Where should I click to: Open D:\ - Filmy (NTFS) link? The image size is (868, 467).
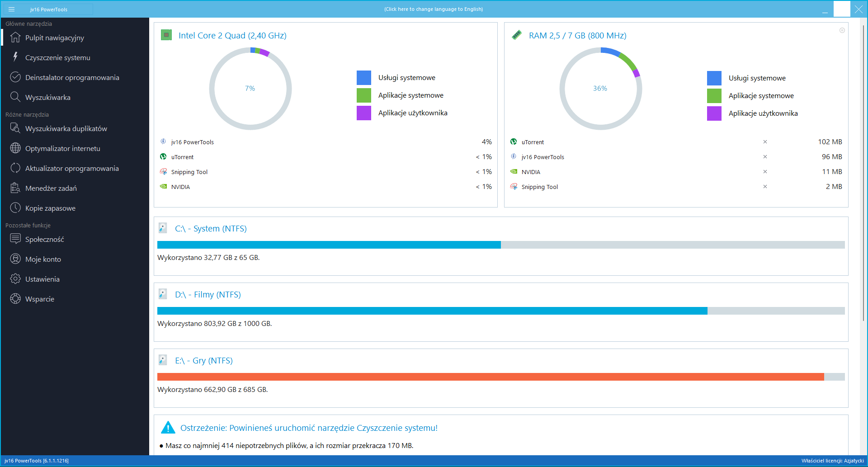pyautogui.click(x=208, y=294)
